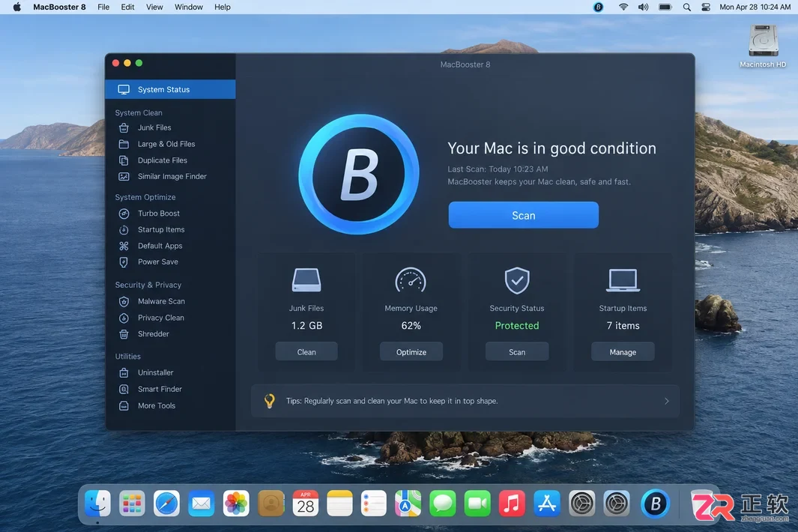Open the Window menu
The height and width of the screenshot is (532, 798).
tap(188, 7)
